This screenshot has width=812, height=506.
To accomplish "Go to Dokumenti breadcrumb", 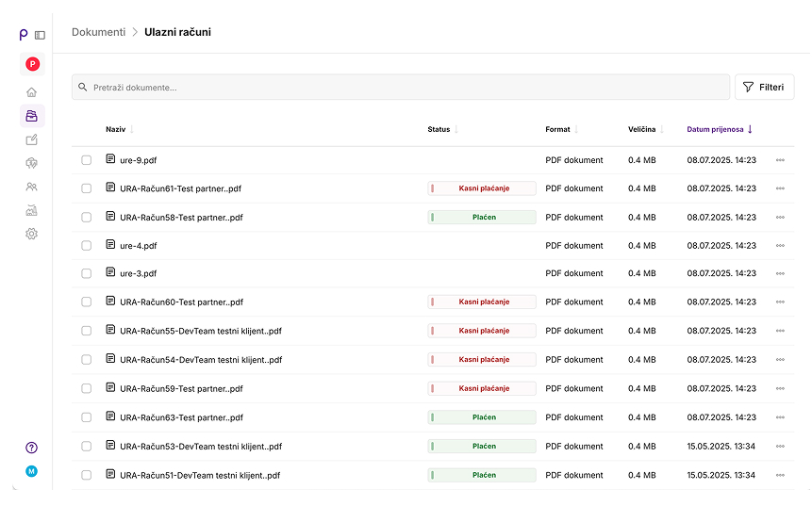I will (98, 32).
